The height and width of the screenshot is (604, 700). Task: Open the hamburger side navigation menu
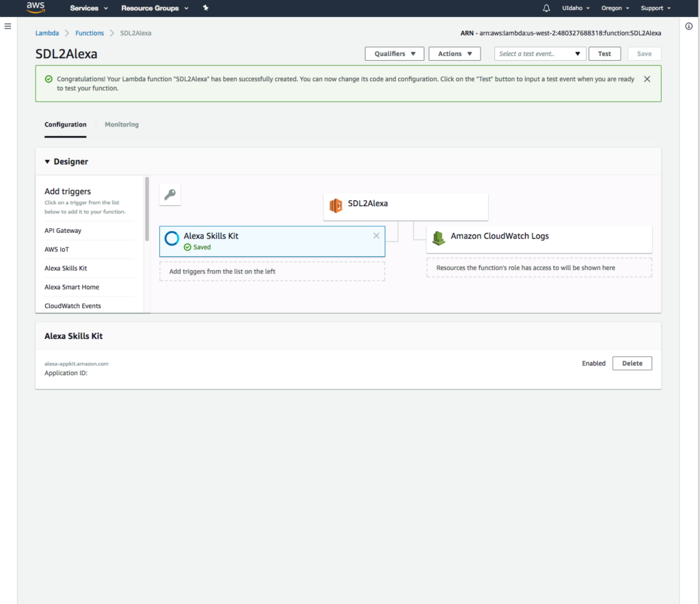pyautogui.click(x=8, y=27)
